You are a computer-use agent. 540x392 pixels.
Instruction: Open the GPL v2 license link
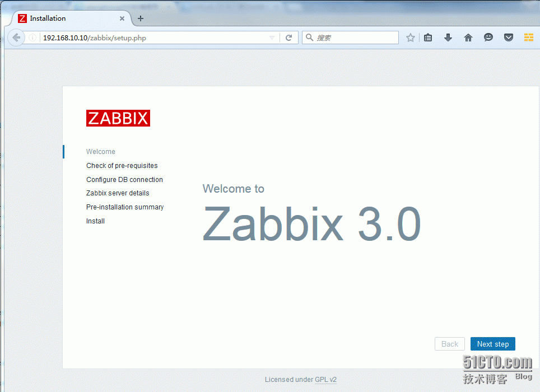(x=325, y=379)
